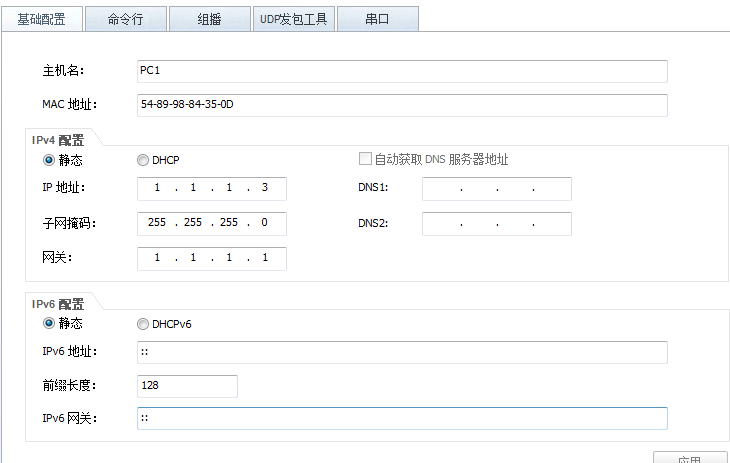730x463 pixels.
Task: Switch to the 基础配置 tab
Action: coord(42,19)
